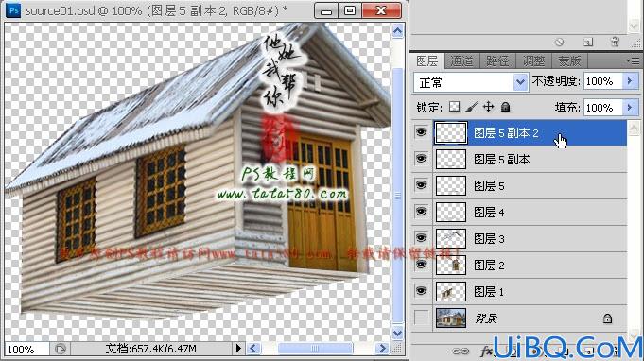
Task: Select the 图层 2 layer name
Action: (489, 266)
